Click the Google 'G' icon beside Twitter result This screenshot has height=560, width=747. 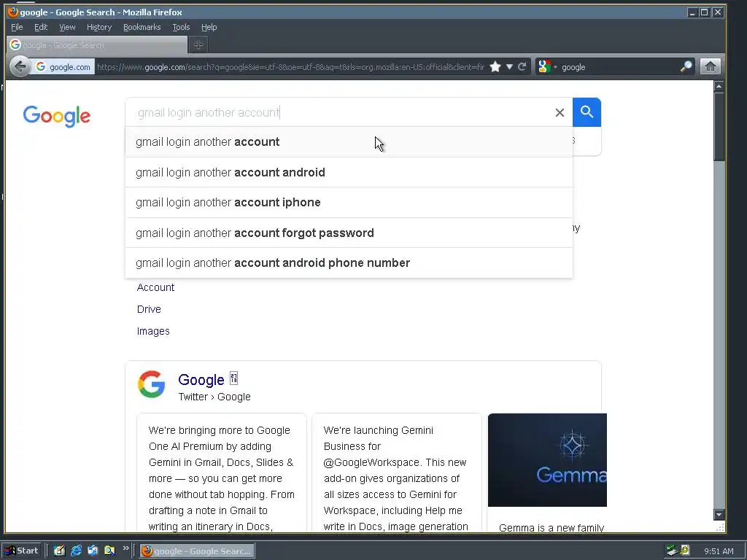(x=152, y=384)
